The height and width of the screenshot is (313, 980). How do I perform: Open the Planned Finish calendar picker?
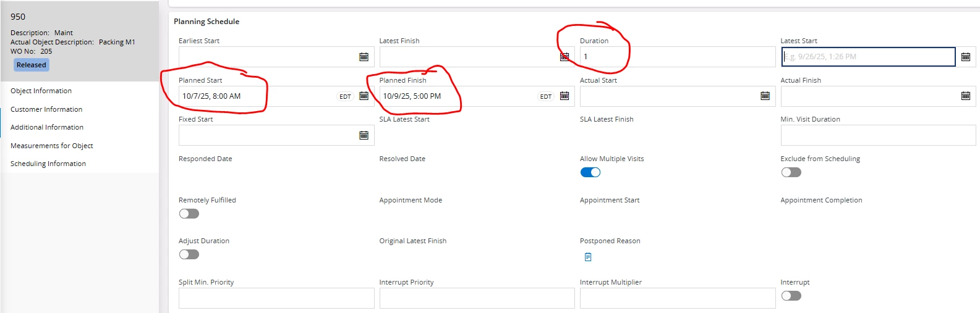point(565,96)
